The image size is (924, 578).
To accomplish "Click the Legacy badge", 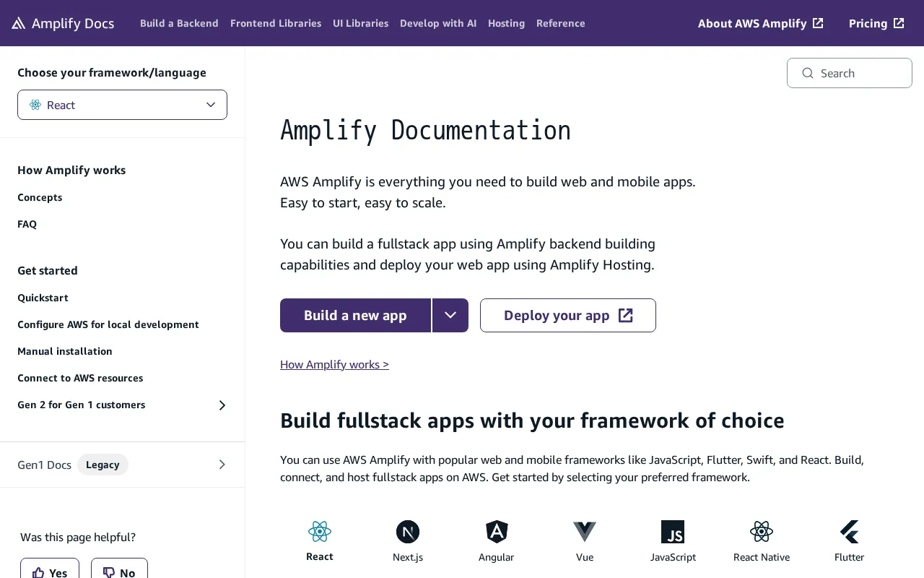I will (x=103, y=465).
